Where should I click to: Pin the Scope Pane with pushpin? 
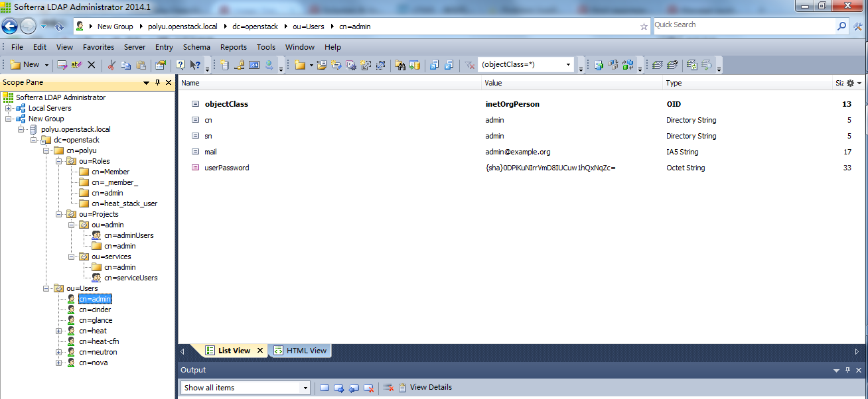(x=157, y=83)
